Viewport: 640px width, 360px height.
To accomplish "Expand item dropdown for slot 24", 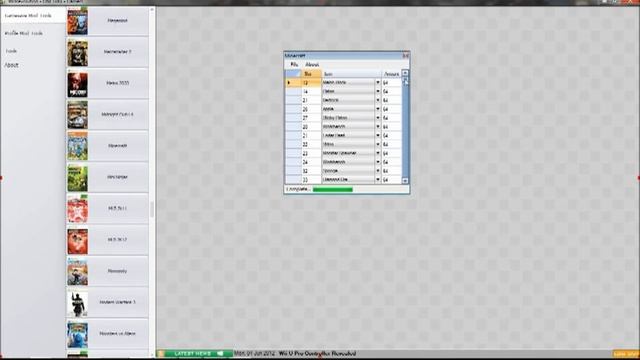I will [x=378, y=162].
